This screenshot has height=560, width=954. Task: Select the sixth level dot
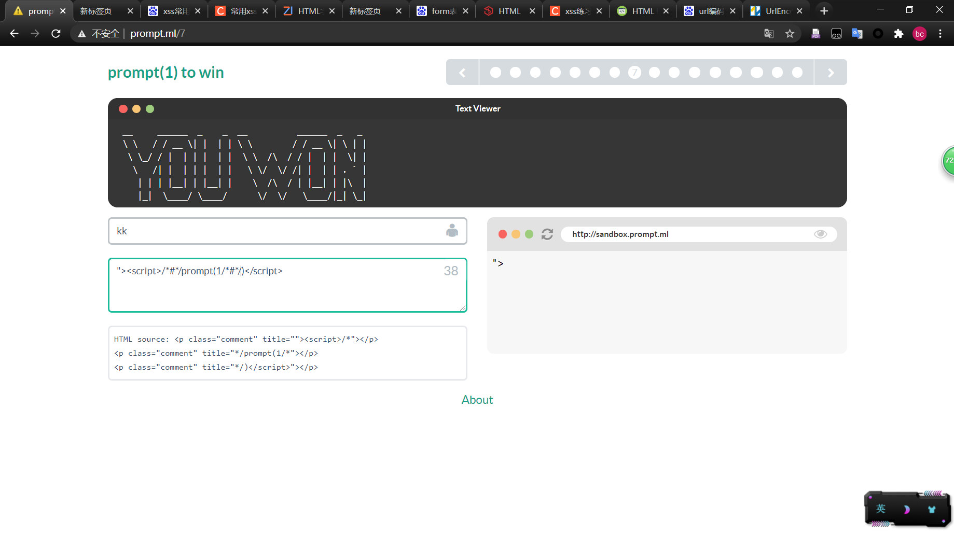point(594,73)
